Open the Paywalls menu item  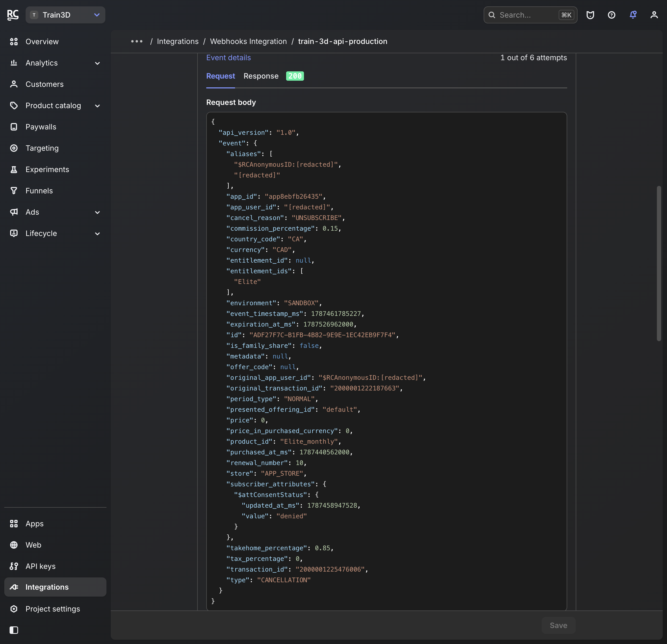(x=55, y=127)
